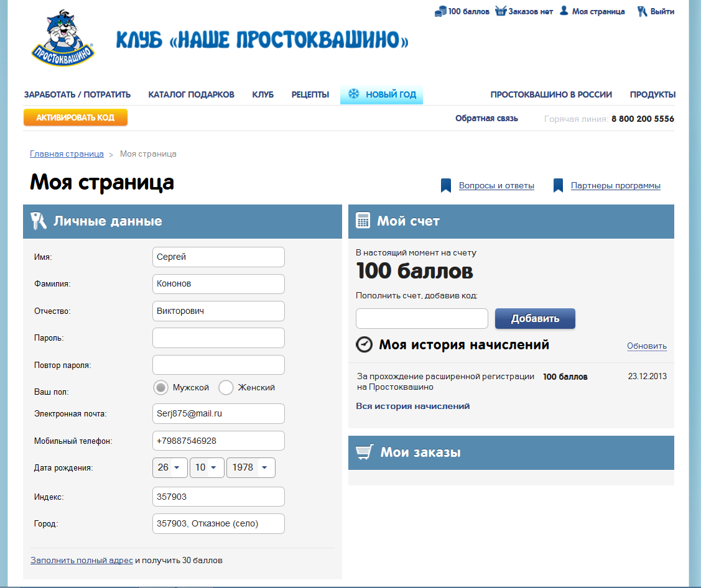Open Вся история начислений link
The image size is (701, 588).
(412, 406)
